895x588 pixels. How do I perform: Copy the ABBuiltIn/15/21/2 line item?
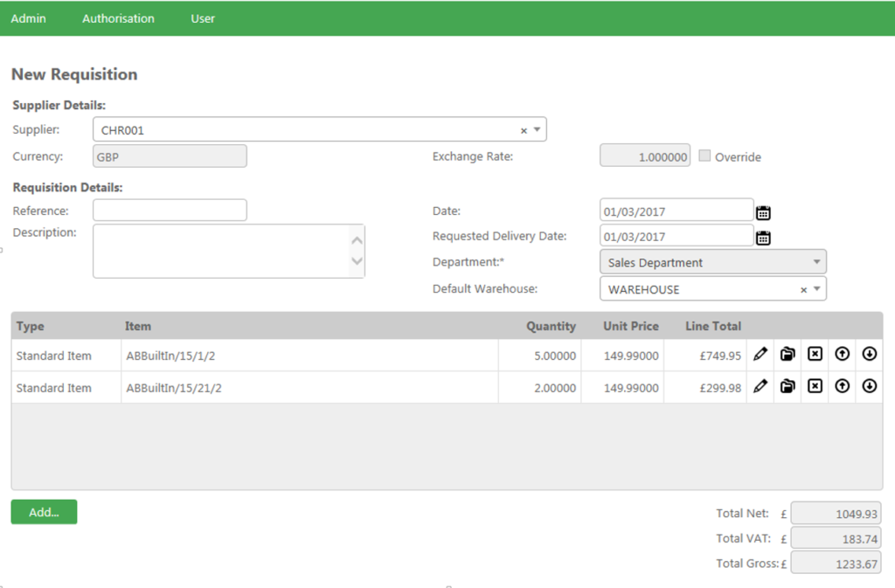pyautogui.click(x=787, y=386)
